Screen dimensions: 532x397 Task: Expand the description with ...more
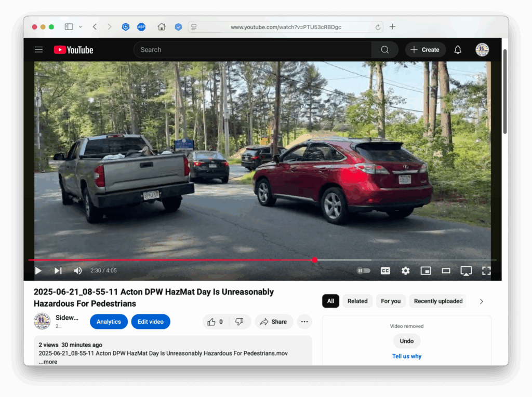48,362
